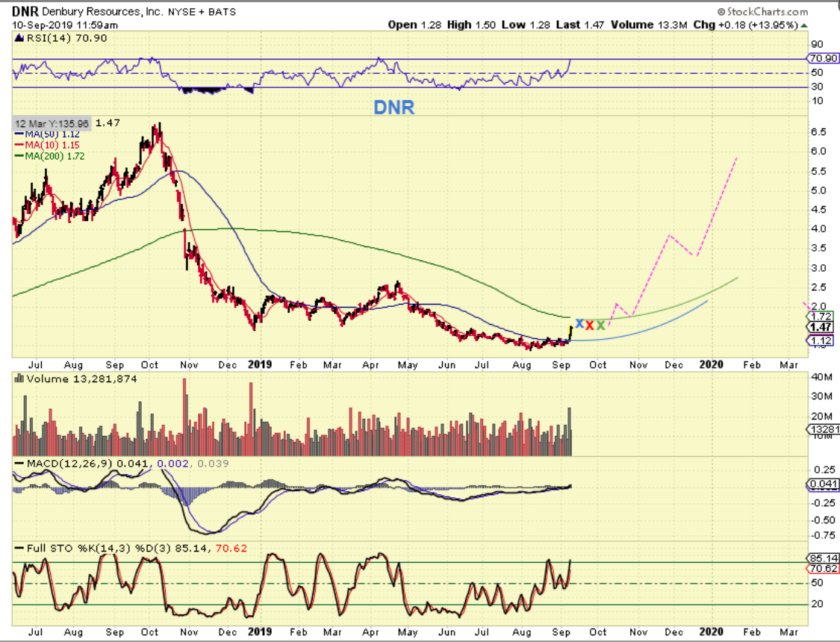Image resolution: width=840 pixels, height=642 pixels.
Task: Click the Chg +0.18 (+13.95%) value
Action: tap(746, 25)
